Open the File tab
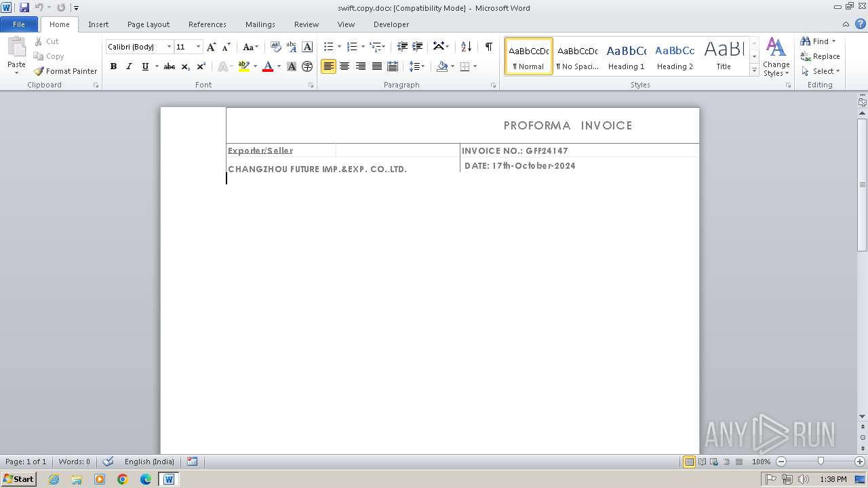 point(19,24)
